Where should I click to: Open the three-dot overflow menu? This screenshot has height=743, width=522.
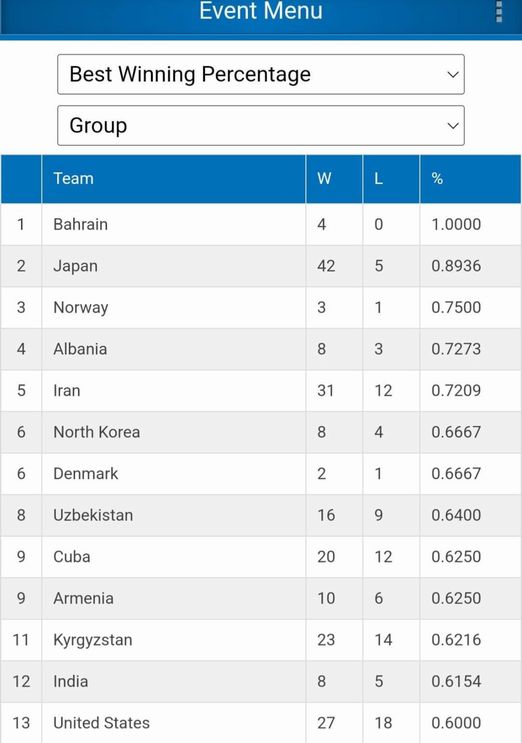click(499, 11)
